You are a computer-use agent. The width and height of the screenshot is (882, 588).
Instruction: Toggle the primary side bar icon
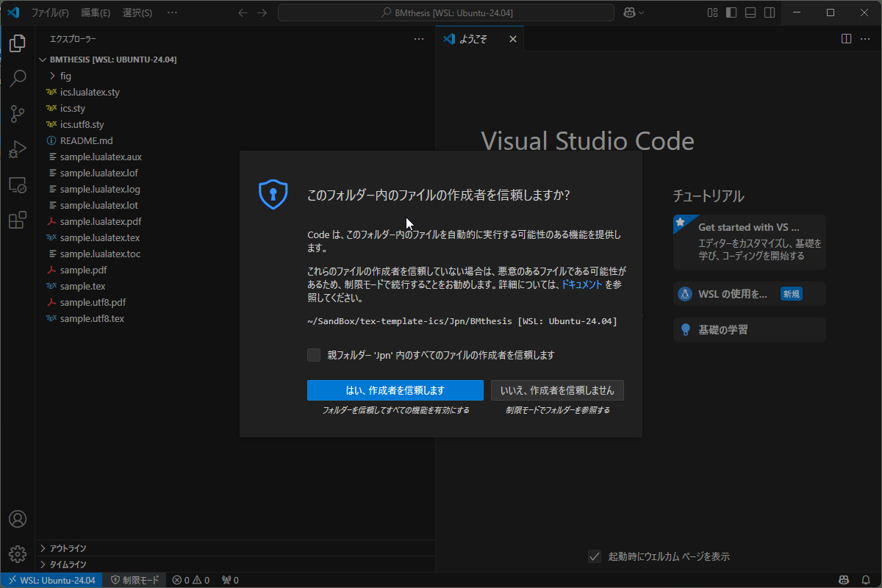click(731, 12)
